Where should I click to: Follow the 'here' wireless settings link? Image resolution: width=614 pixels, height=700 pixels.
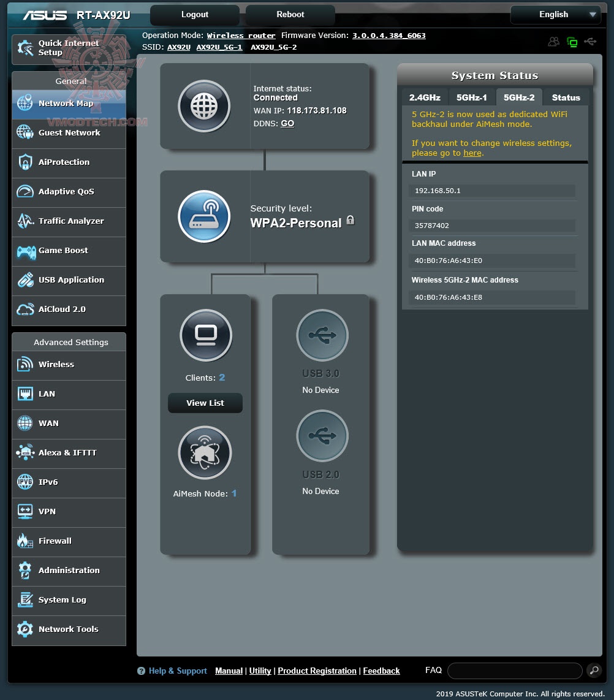[x=472, y=153]
